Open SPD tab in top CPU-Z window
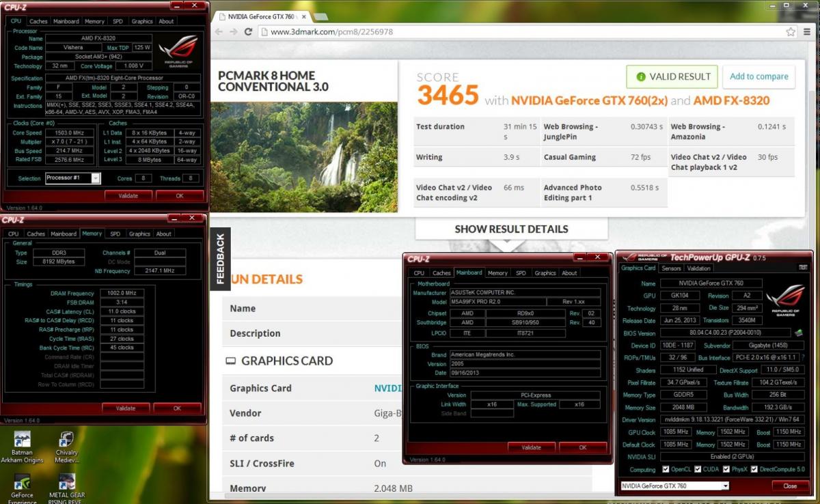This screenshot has height=504, width=820. [118, 21]
